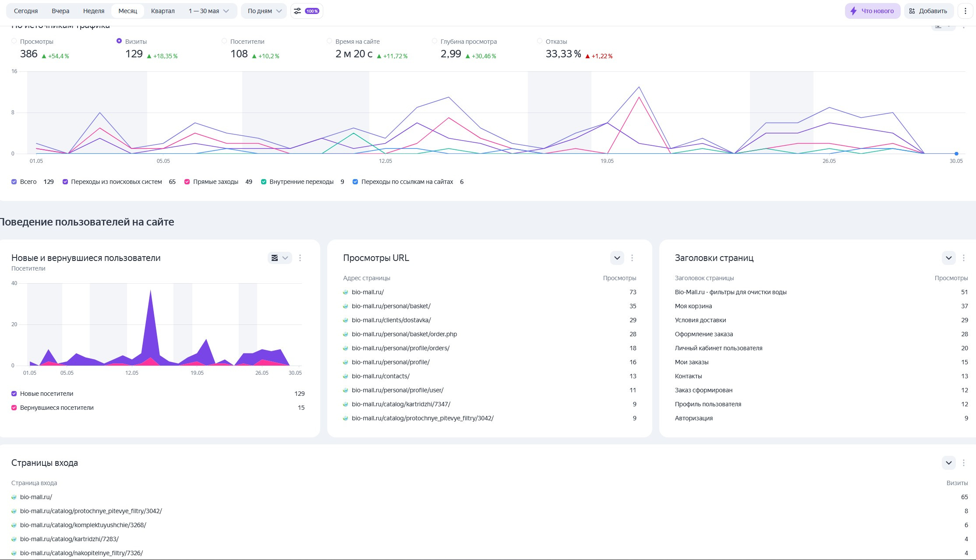Switch to the Квартал period tab
Viewport: 976px width, 560px height.
pos(163,11)
